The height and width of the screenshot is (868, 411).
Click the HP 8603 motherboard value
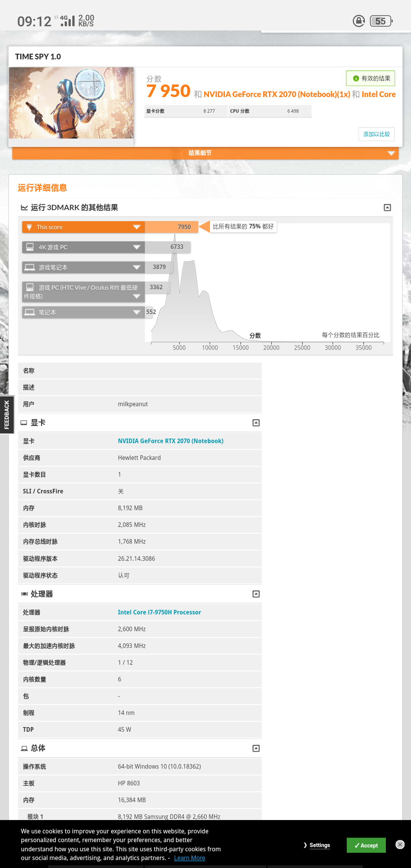[x=129, y=783]
